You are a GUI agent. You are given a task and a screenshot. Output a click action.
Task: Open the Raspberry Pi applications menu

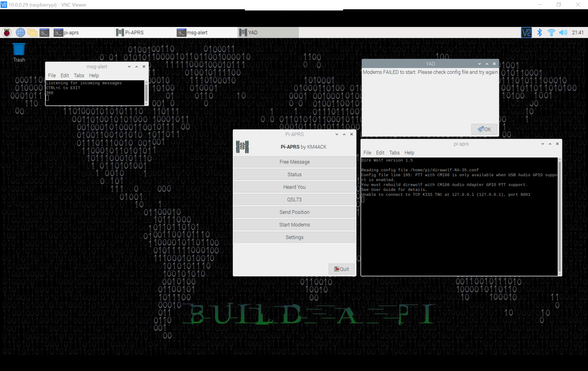(7, 32)
